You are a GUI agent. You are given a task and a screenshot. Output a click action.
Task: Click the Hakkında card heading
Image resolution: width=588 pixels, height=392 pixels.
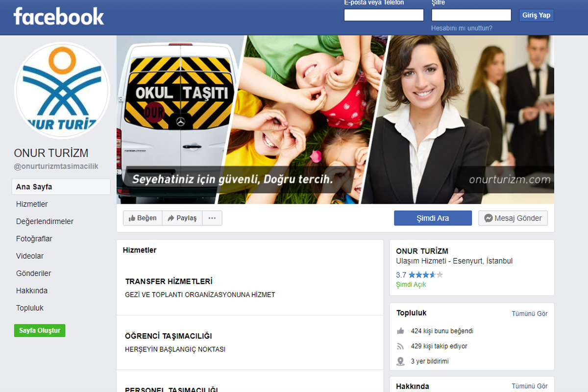pos(413,386)
